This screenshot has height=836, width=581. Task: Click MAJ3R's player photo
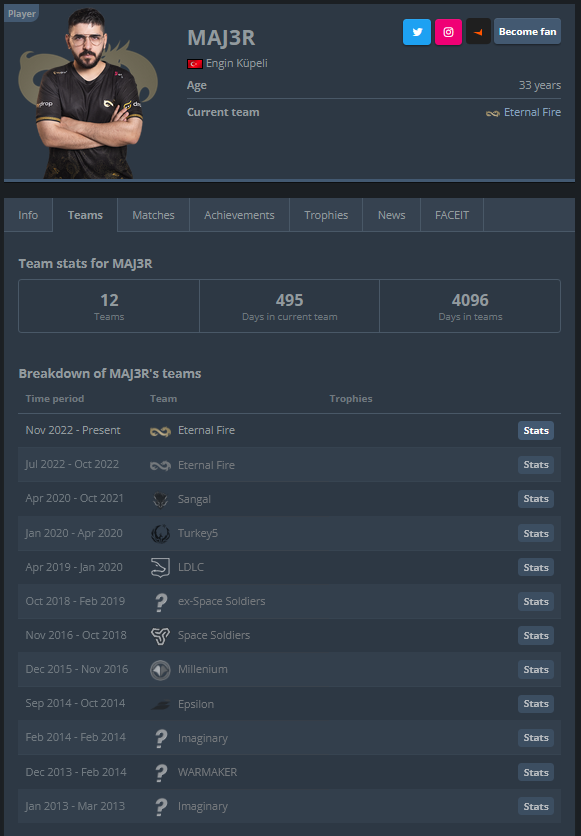pyautogui.click(x=88, y=93)
